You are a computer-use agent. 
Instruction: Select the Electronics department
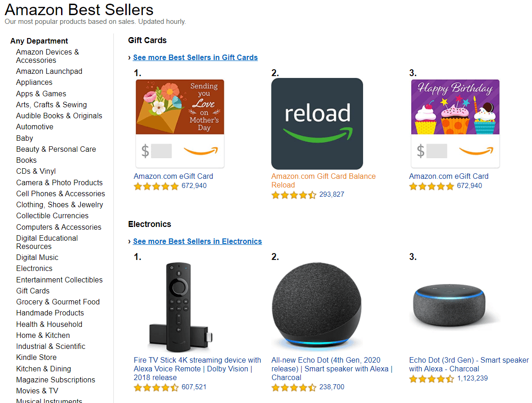(34, 268)
